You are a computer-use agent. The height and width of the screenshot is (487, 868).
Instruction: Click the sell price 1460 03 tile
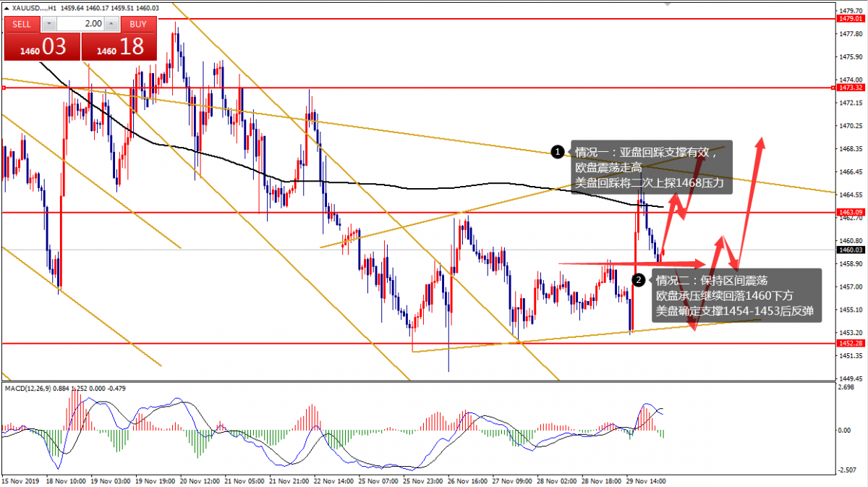tap(42, 46)
